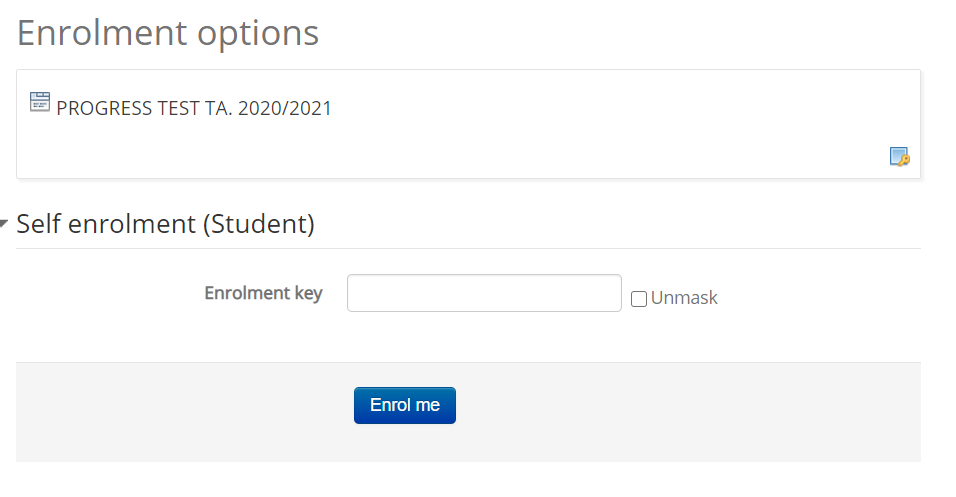Click the Enrolment key label

point(263,293)
